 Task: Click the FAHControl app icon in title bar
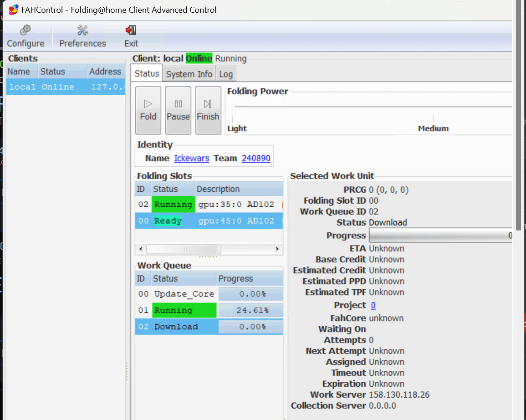click(13, 10)
